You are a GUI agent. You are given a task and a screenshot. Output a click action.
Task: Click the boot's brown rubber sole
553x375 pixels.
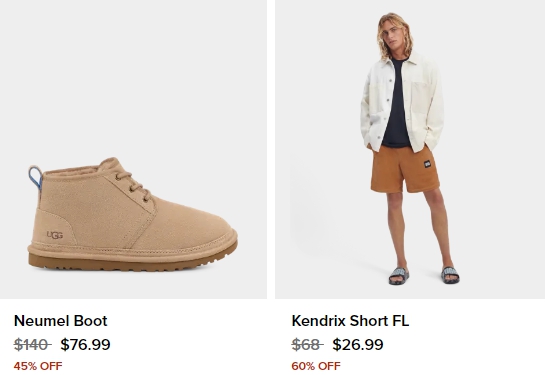130,262
